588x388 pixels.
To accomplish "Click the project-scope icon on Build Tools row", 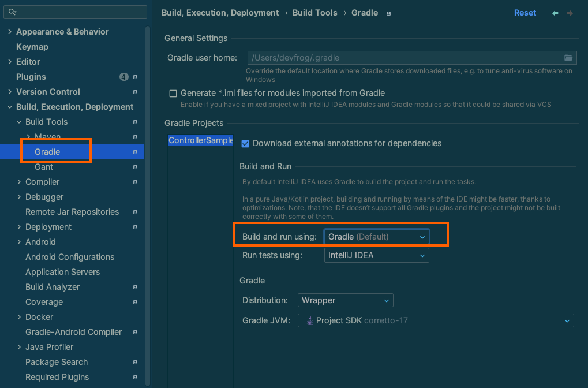I will click(136, 122).
